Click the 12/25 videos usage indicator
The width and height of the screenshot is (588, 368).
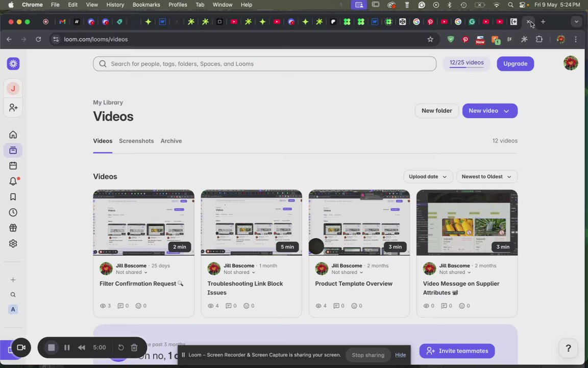point(467,63)
